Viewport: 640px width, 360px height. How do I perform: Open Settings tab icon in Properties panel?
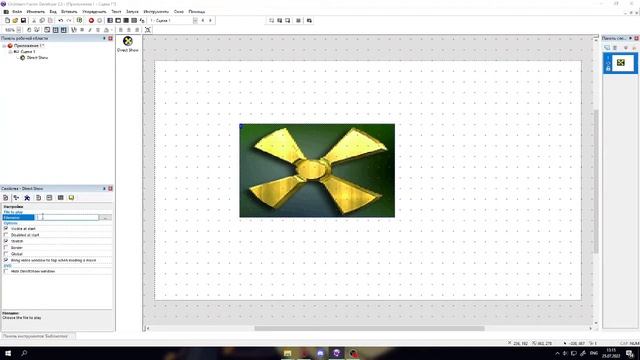point(6,198)
